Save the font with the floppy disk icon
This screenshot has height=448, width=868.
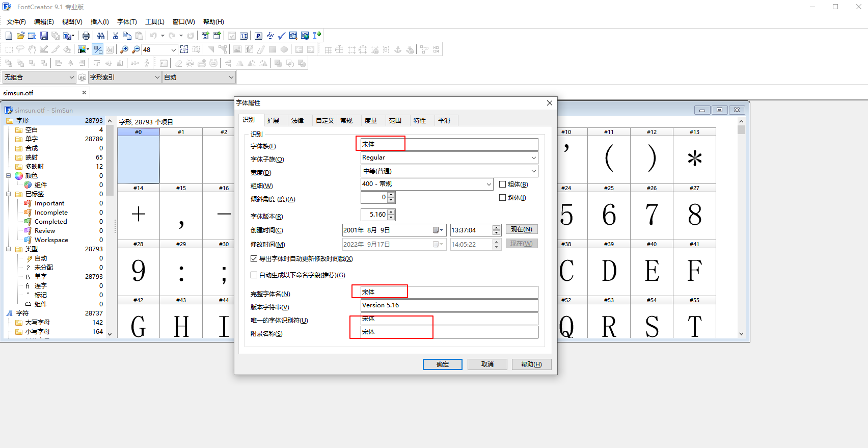(x=44, y=36)
